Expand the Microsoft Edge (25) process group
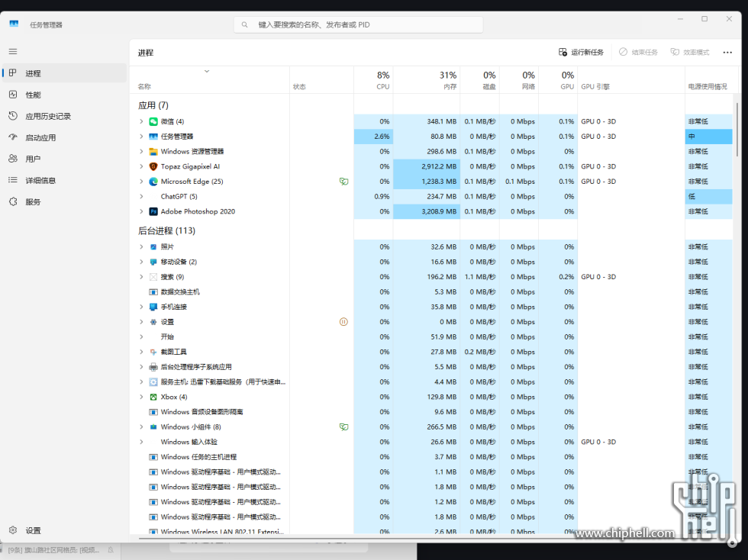 pyautogui.click(x=141, y=182)
